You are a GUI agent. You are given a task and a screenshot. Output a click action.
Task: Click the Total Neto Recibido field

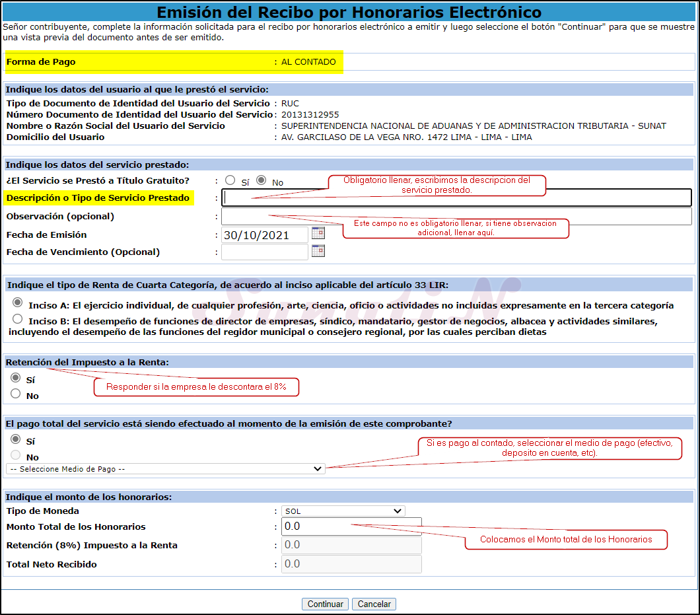point(350,564)
